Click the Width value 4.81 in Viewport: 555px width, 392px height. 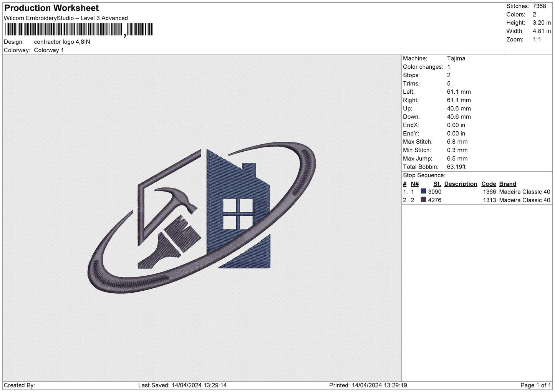[x=542, y=31]
